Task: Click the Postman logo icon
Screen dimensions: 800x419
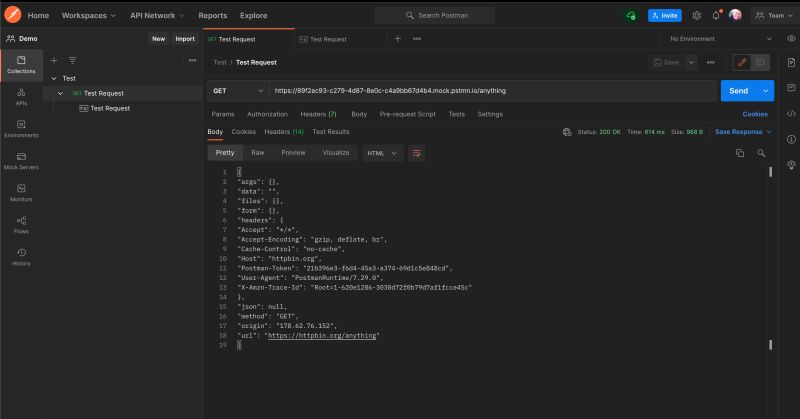Action: tap(12, 15)
